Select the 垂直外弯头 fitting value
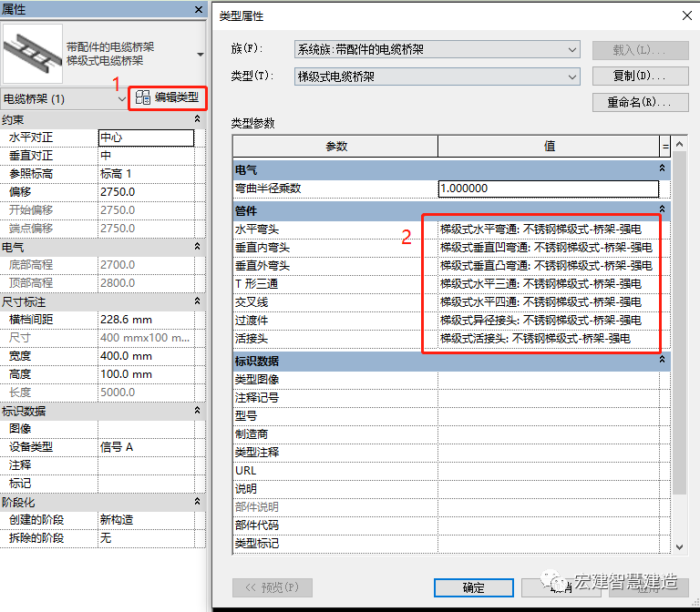The height and width of the screenshot is (612, 700). pyautogui.click(x=549, y=266)
